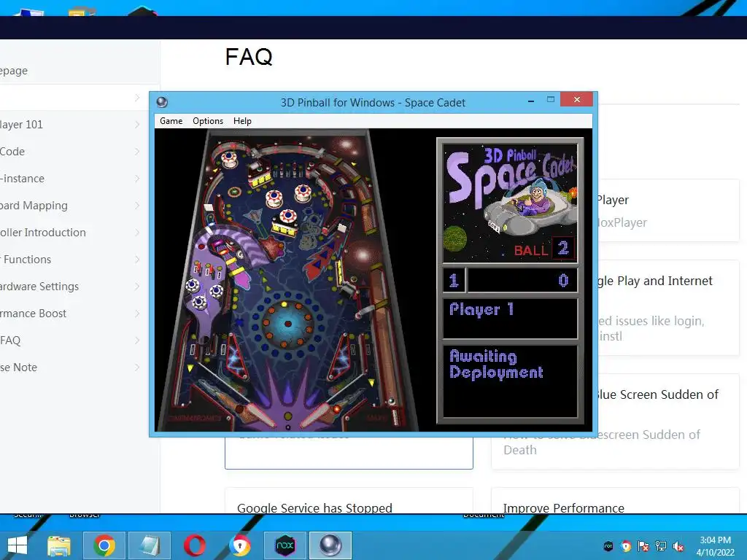The width and height of the screenshot is (747, 560).
Task: Open File Explorer from the taskbar
Action: click(59, 545)
